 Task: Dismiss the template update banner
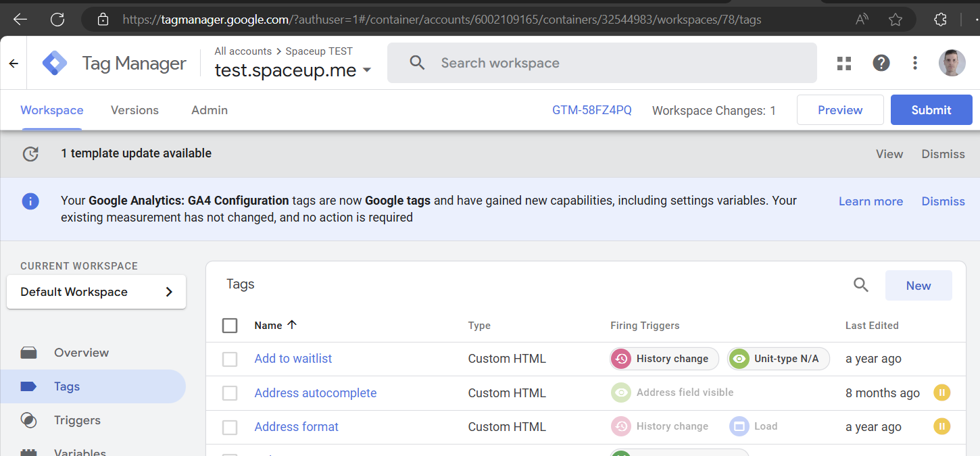pyautogui.click(x=943, y=154)
